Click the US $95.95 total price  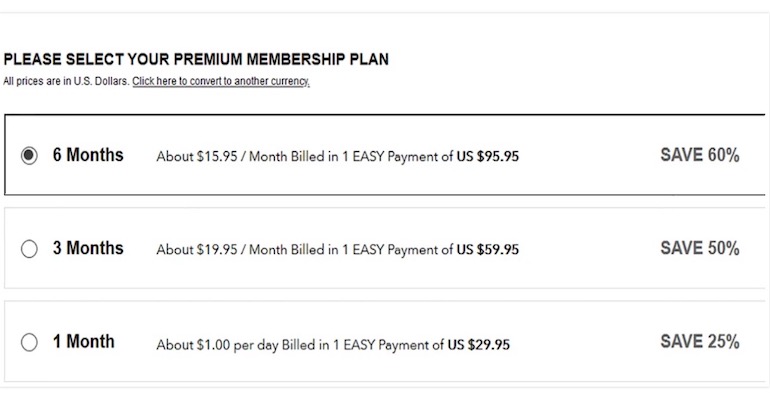[x=488, y=156]
